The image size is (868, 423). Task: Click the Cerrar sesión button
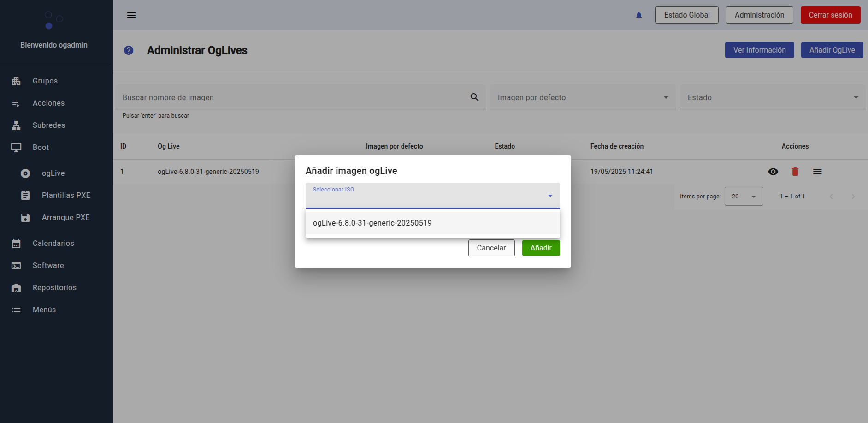point(830,15)
